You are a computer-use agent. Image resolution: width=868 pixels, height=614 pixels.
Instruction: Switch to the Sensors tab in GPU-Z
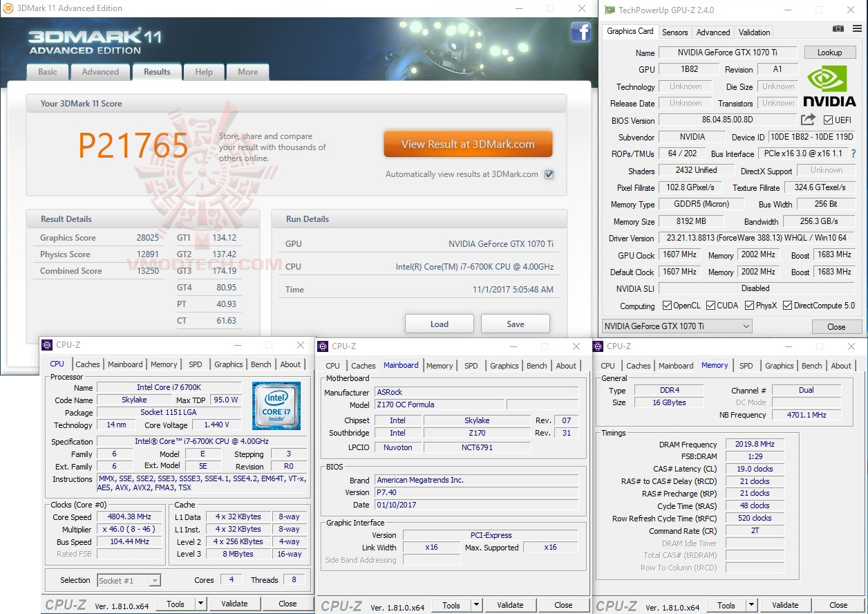coord(674,32)
